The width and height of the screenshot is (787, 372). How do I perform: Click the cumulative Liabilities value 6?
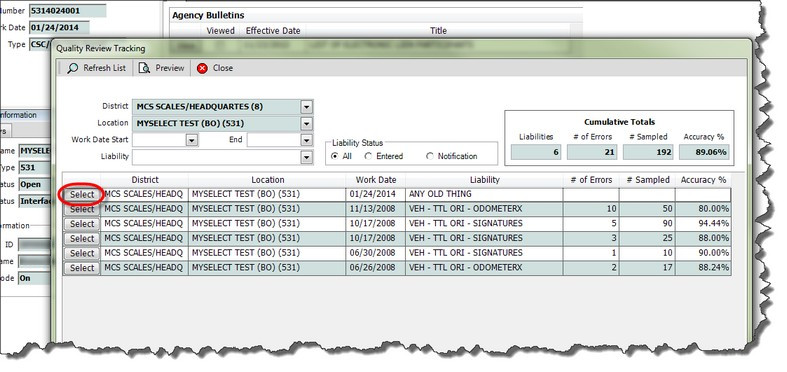536,152
